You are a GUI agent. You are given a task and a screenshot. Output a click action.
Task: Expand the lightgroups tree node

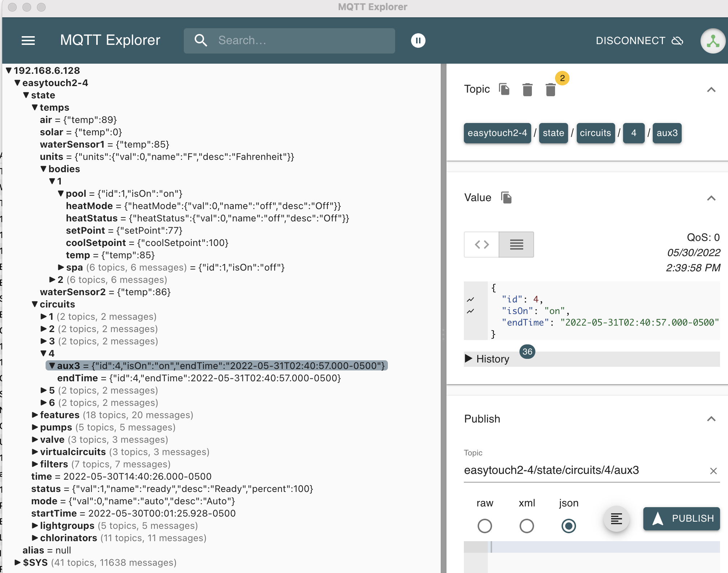[35, 526]
